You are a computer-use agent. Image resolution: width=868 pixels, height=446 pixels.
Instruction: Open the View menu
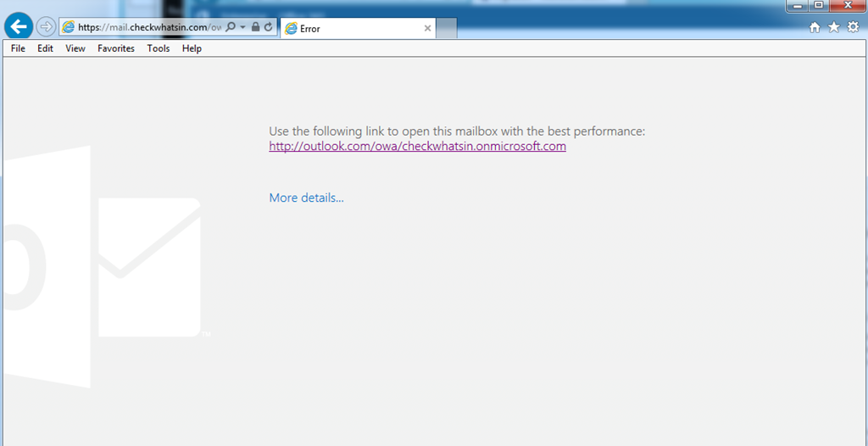point(75,49)
